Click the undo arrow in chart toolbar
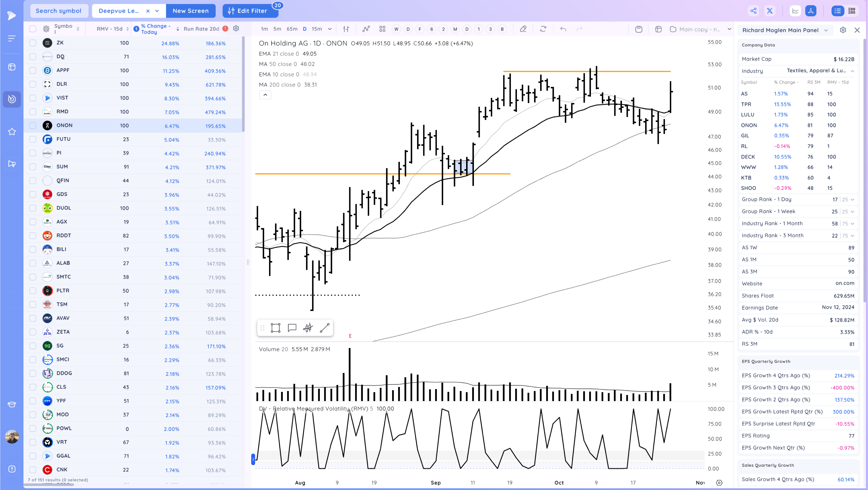The width and height of the screenshot is (868, 490). pos(563,29)
